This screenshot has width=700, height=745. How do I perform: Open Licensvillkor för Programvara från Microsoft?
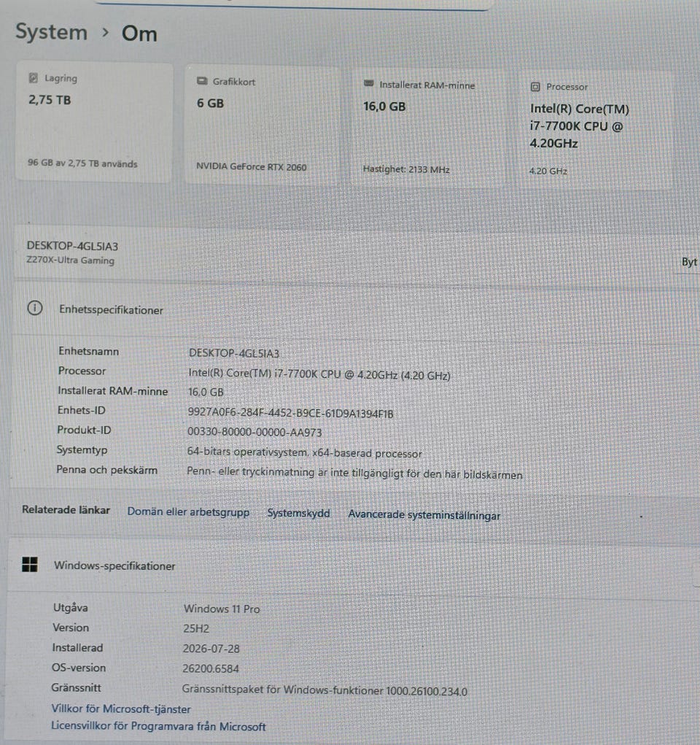point(158,726)
